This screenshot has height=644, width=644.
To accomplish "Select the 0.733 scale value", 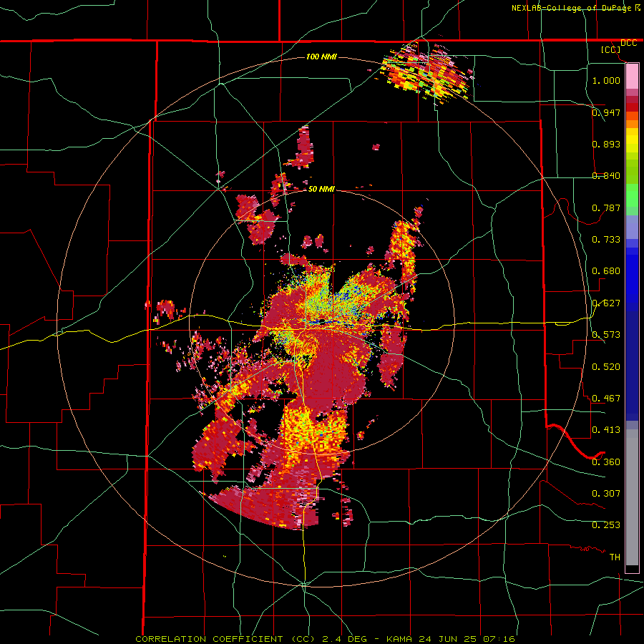I will pos(606,239).
